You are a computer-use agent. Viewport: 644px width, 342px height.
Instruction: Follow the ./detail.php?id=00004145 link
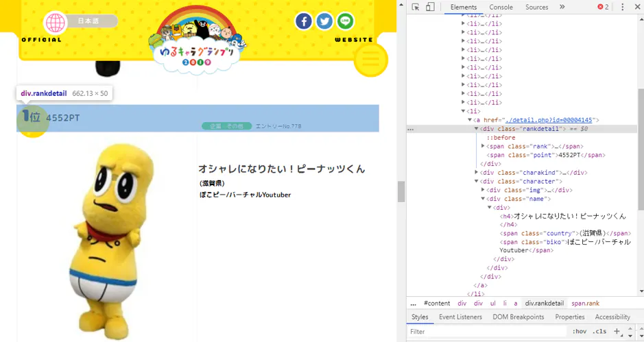(549, 120)
